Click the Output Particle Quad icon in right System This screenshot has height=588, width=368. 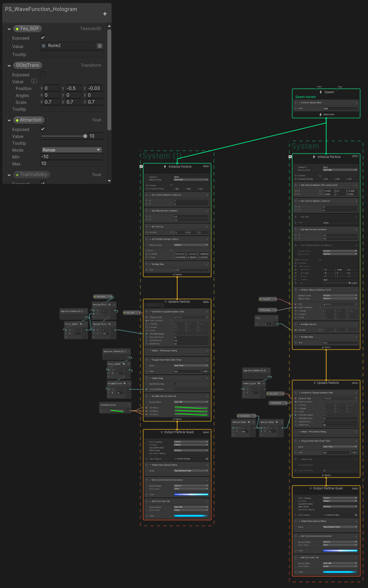coord(311,488)
